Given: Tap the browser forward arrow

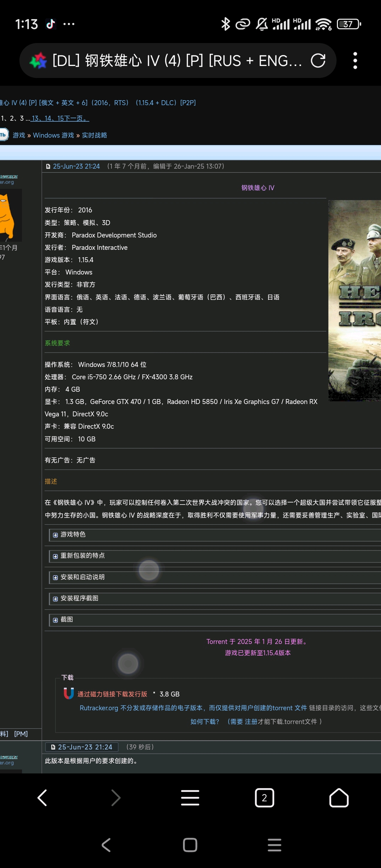Looking at the screenshot, I should (x=116, y=798).
